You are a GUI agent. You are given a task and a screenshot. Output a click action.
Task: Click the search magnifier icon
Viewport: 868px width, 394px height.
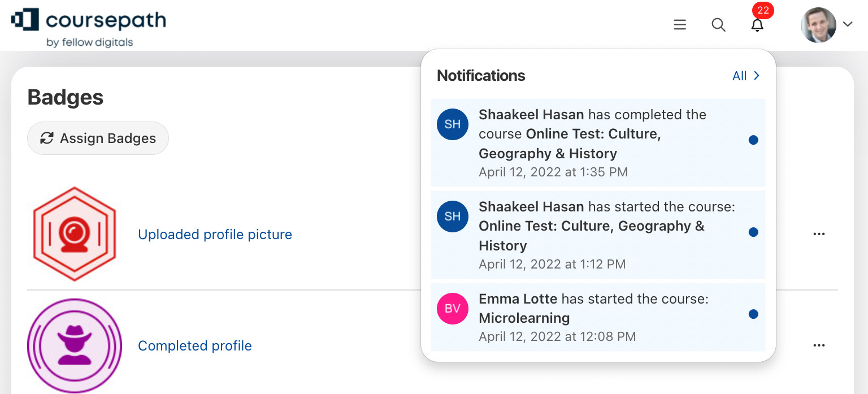coord(718,25)
